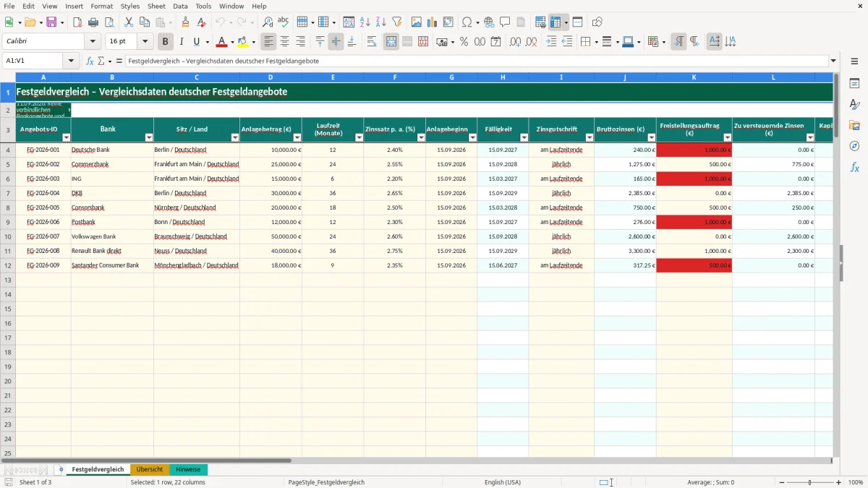Toggle Wrap Text
This screenshot has height=488, width=868.
pos(372,42)
